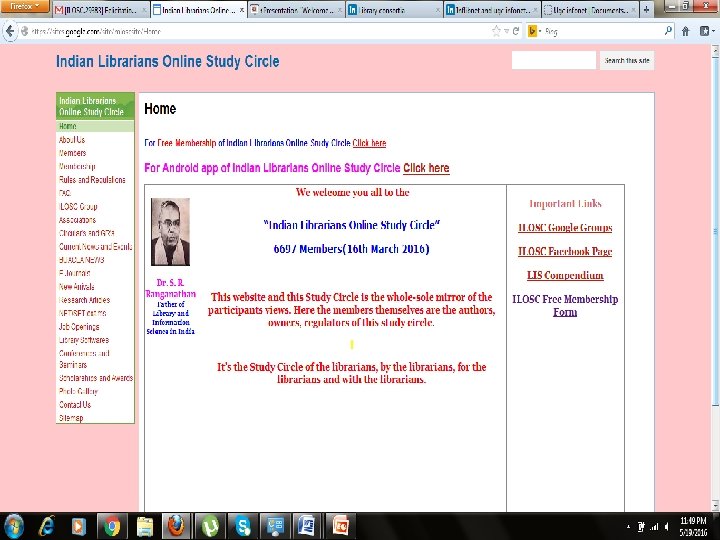Open ILOSC Facebook Page link

(x=565, y=252)
